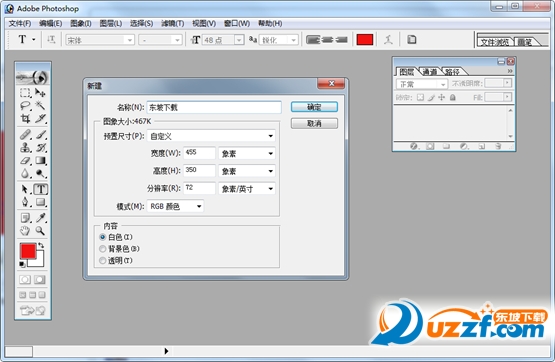555x362 pixels.
Task: Open the character palettes icon
Action: coord(411,40)
